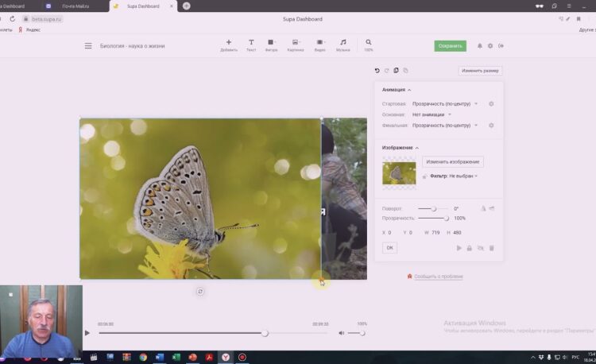This screenshot has height=364, width=596.
Task: Click the Прозрачность opacity slider handle
Action: pyautogui.click(x=447, y=218)
